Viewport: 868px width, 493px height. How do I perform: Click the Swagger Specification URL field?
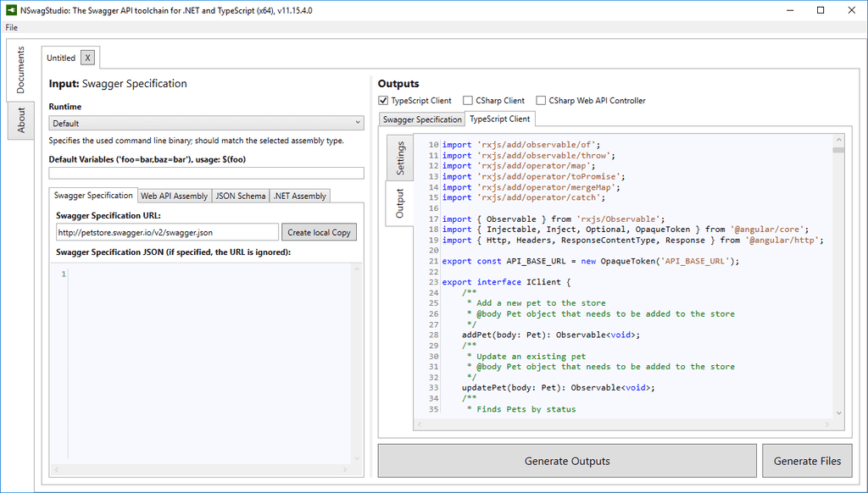pyautogui.click(x=167, y=232)
